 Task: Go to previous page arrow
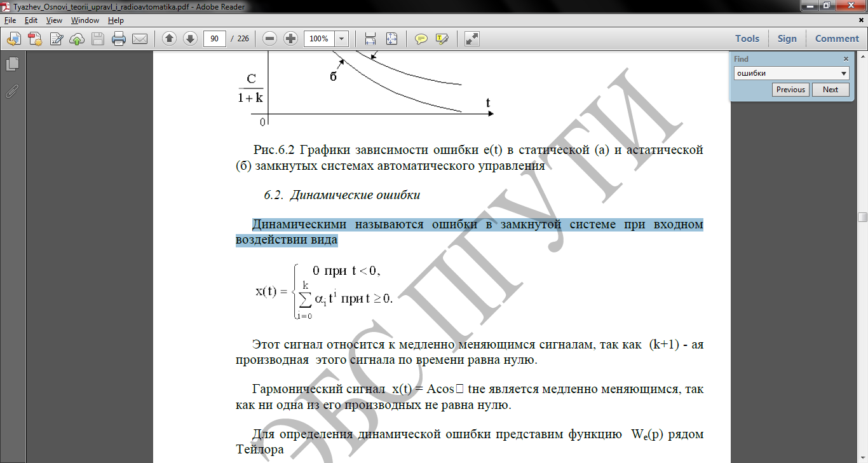pyautogui.click(x=169, y=39)
